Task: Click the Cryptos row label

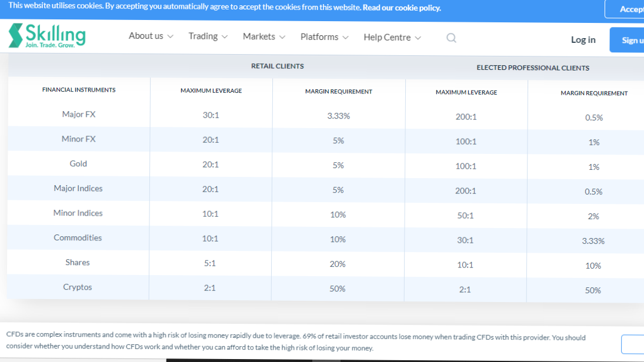Action: (x=77, y=287)
